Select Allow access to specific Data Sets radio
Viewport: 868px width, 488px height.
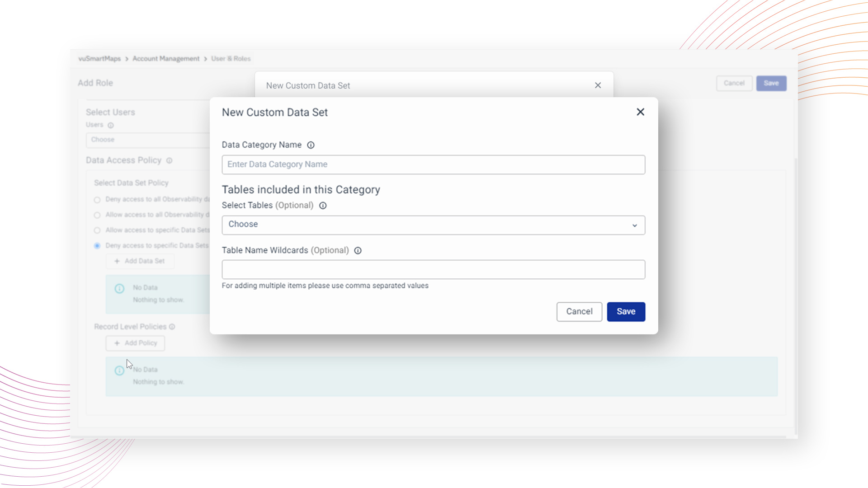(97, 230)
